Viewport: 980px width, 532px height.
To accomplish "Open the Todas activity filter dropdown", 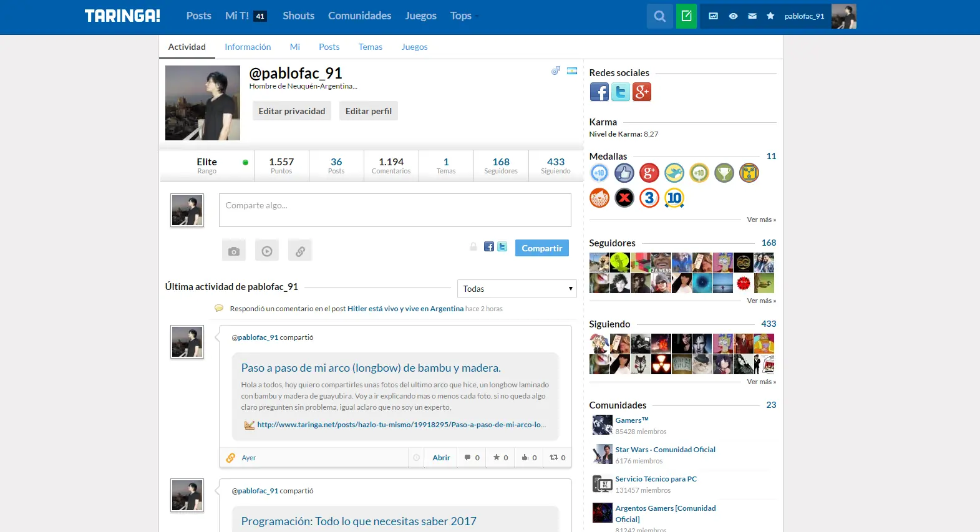I will tap(517, 289).
